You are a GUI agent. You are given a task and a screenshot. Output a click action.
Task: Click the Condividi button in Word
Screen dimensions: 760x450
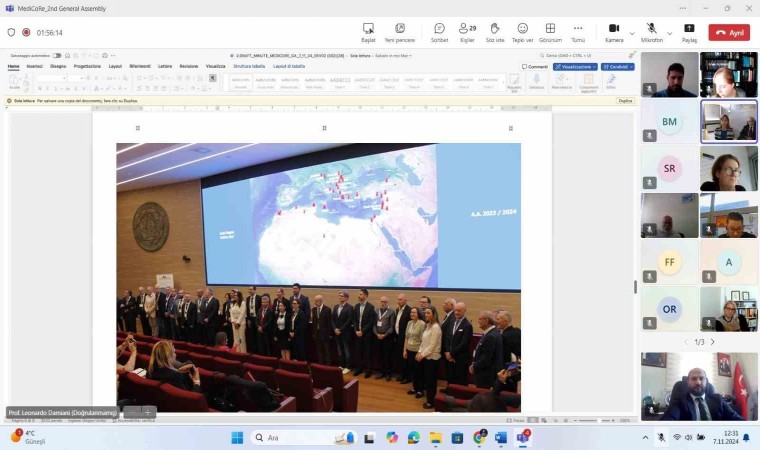(x=617, y=67)
